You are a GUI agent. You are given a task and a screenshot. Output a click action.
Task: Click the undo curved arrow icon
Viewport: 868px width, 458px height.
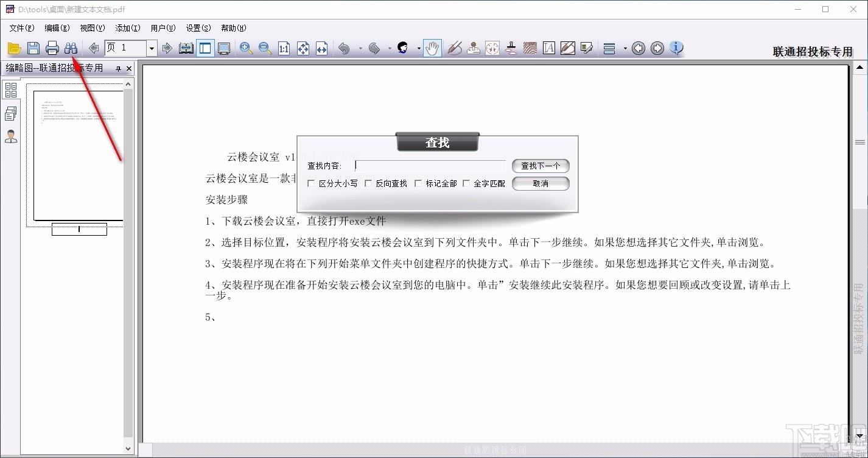345,48
